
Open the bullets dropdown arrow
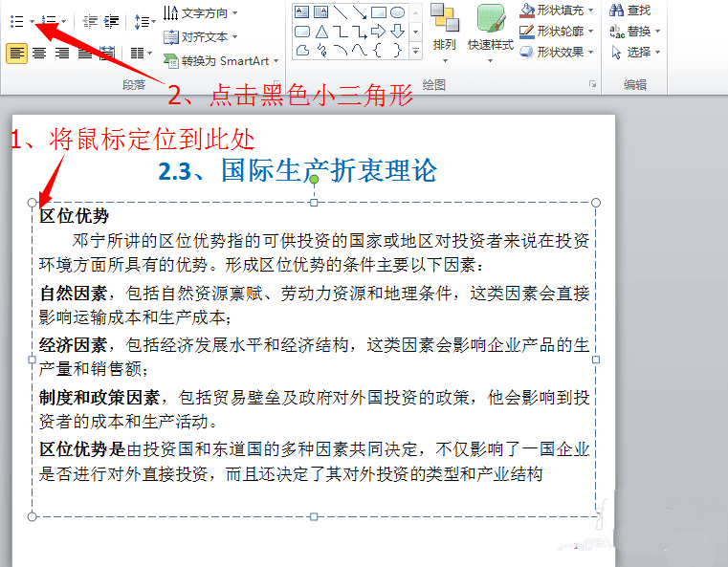(x=32, y=21)
